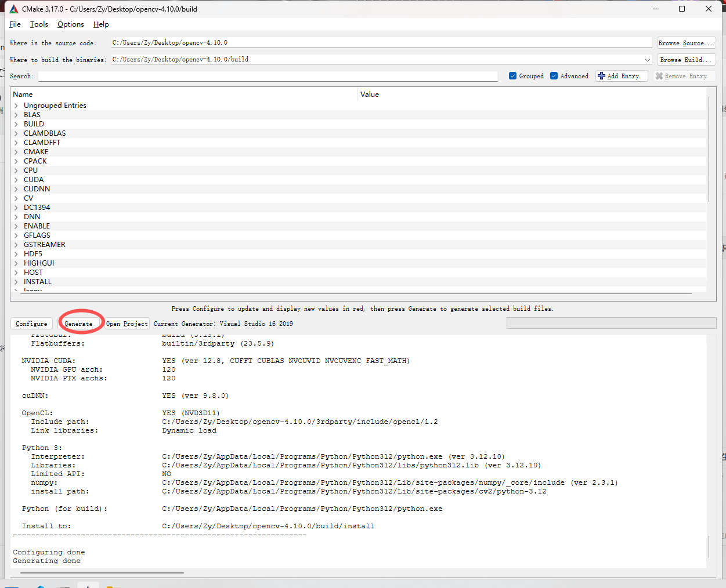
Task: Click the CMake logo icon in title bar
Action: (14, 9)
